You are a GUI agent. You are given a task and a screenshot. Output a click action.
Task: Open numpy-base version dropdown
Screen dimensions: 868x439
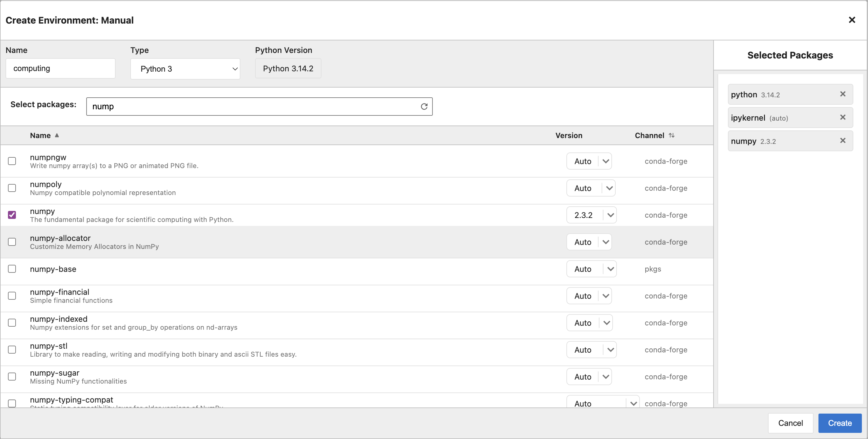591,269
